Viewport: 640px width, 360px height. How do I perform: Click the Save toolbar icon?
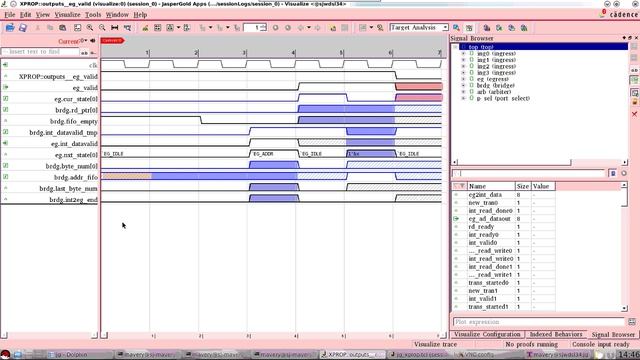pos(23,28)
